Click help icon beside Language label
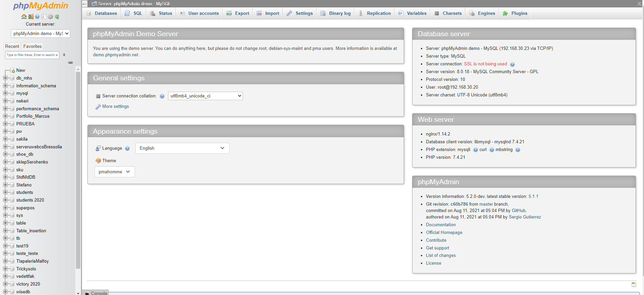Viewport: 644px width, 295px height. [127, 148]
